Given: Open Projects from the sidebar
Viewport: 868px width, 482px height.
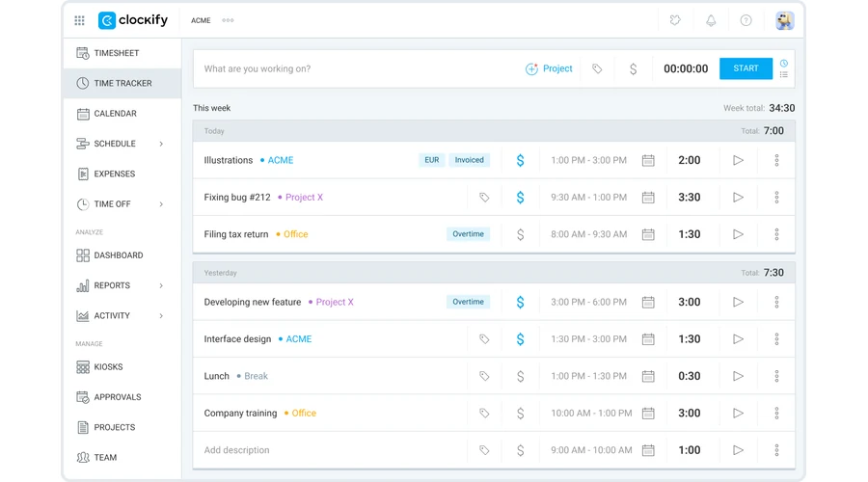Looking at the screenshot, I should click(122, 427).
